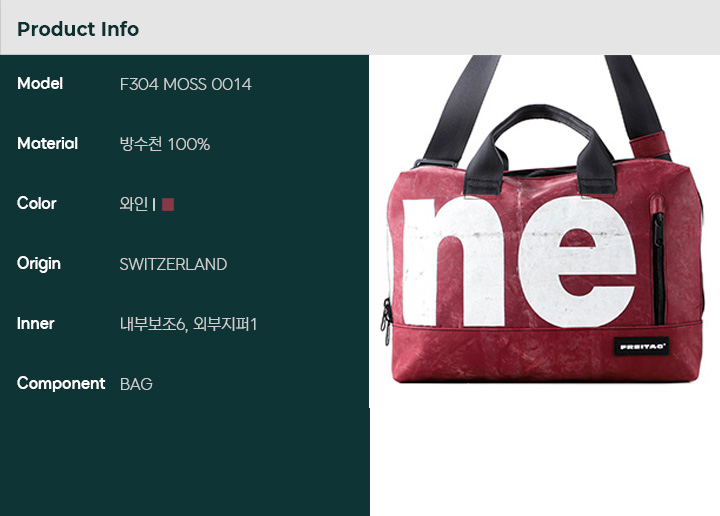Click the Model label
This screenshot has width=720, height=516.
(x=40, y=84)
